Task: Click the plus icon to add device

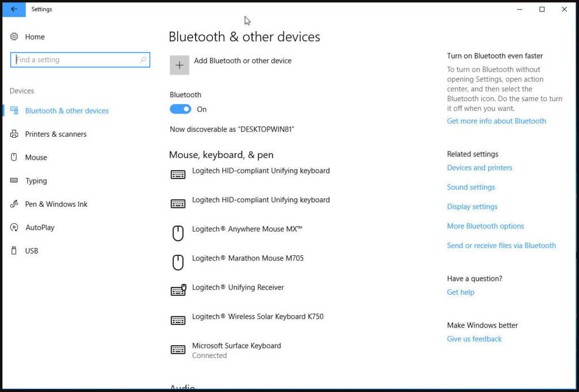Action: coord(179,65)
